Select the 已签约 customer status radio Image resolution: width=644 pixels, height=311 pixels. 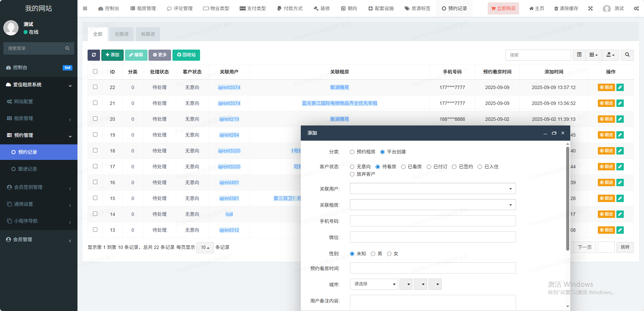click(x=454, y=167)
